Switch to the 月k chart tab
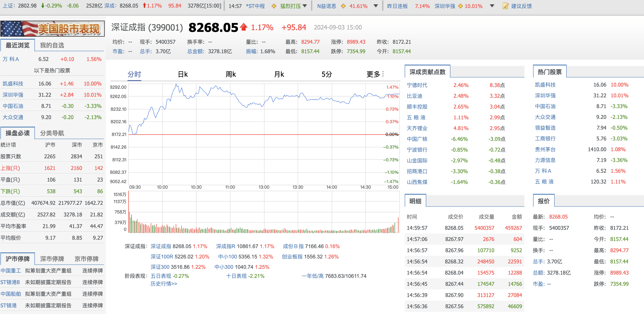644x314 pixels. 279,74
